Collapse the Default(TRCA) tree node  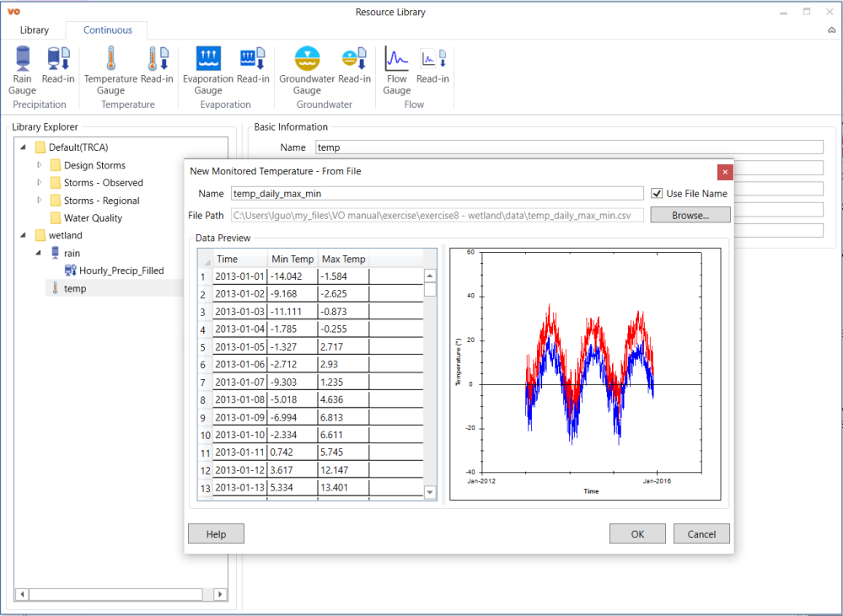[23, 147]
